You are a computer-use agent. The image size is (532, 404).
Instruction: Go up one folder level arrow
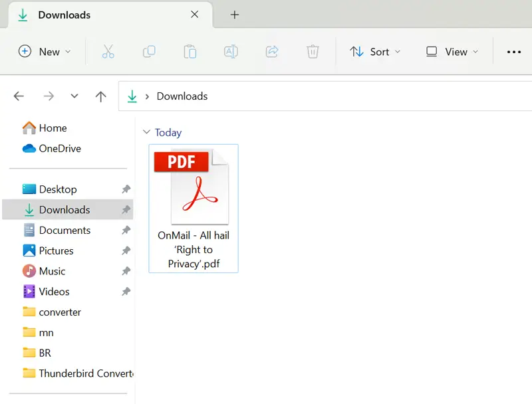click(x=101, y=96)
